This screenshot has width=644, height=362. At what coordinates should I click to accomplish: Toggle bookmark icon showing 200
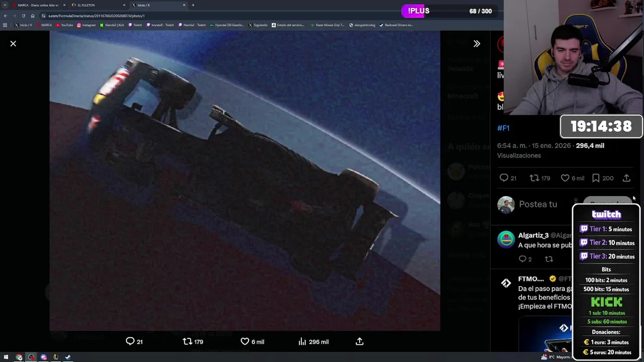[x=602, y=178]
